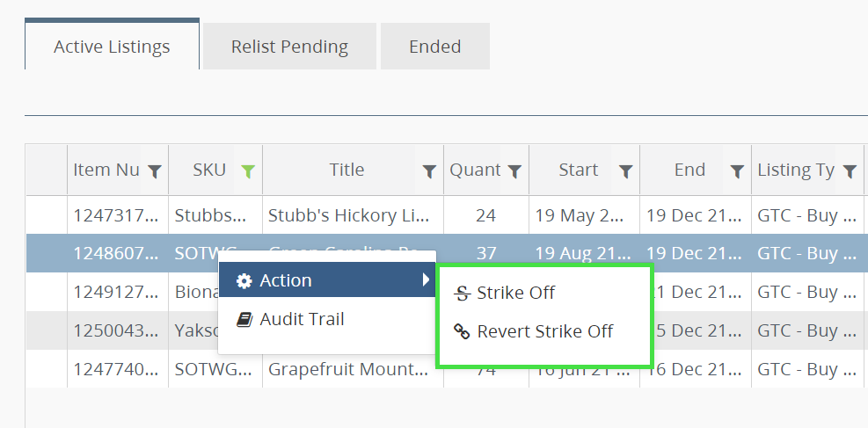Click the Quantity column filter icon
868x428 pixels.
click(x=514, y=171)
